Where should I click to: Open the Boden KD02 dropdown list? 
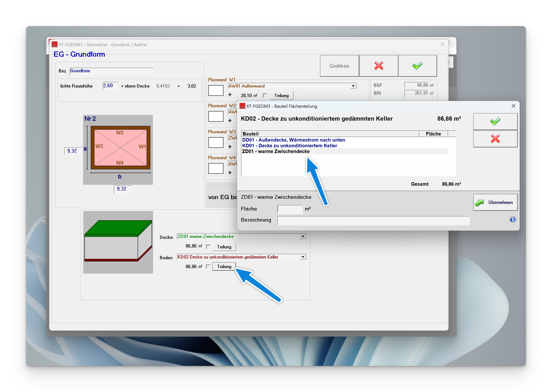(x=303, y=257)
